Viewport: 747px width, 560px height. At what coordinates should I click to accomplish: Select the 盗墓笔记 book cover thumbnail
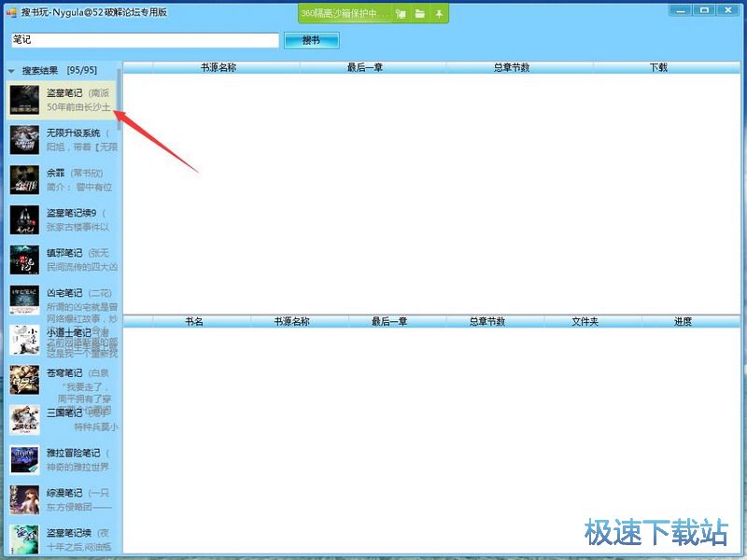pos(24,100)
